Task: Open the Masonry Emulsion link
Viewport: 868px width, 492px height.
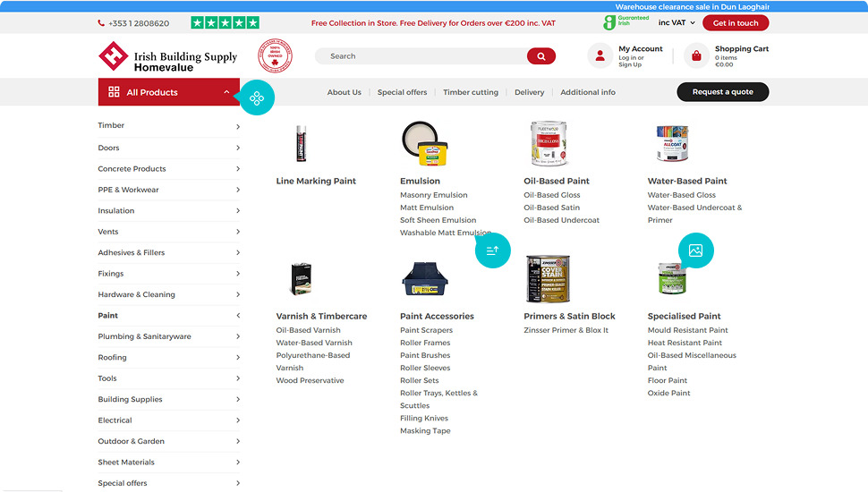Action: tap(433, 195)
